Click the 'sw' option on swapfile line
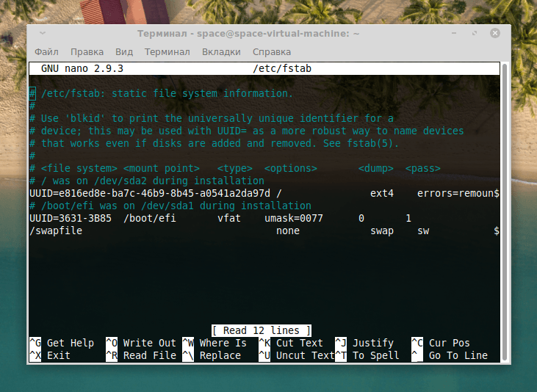This screenshot has height=392, width=537. tap(423, 231)
